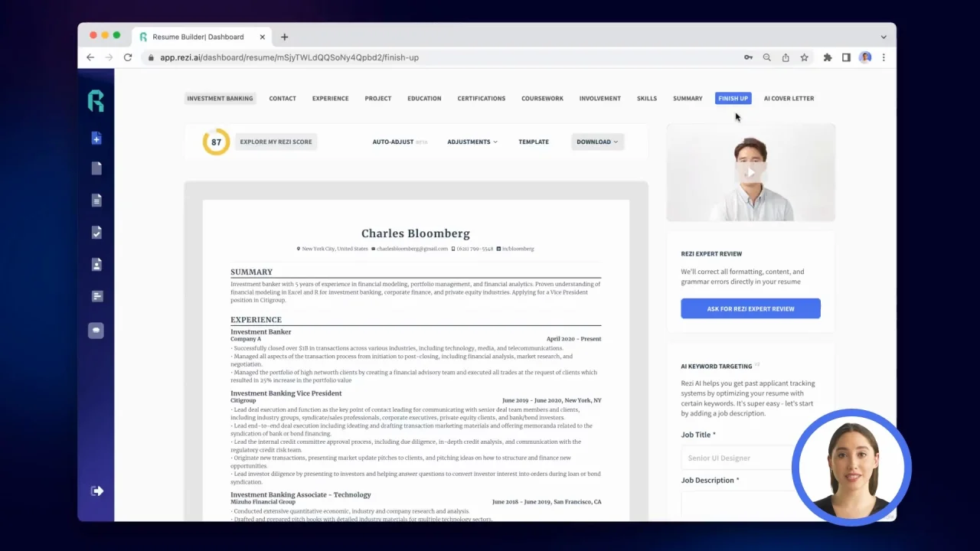The height and width of the screenshot is (551, 980).
Task: Switch to the Summary section
Action: point(688,98)
